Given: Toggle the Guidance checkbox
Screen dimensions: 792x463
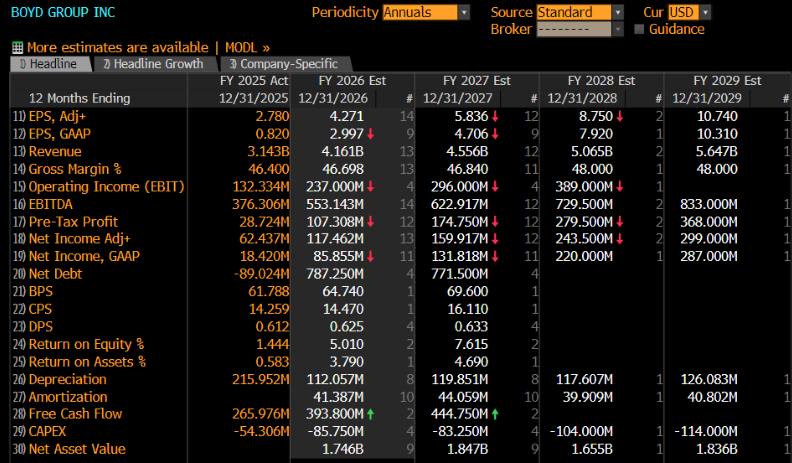Looking at the screenshot, I should click(x=639, y=29).
